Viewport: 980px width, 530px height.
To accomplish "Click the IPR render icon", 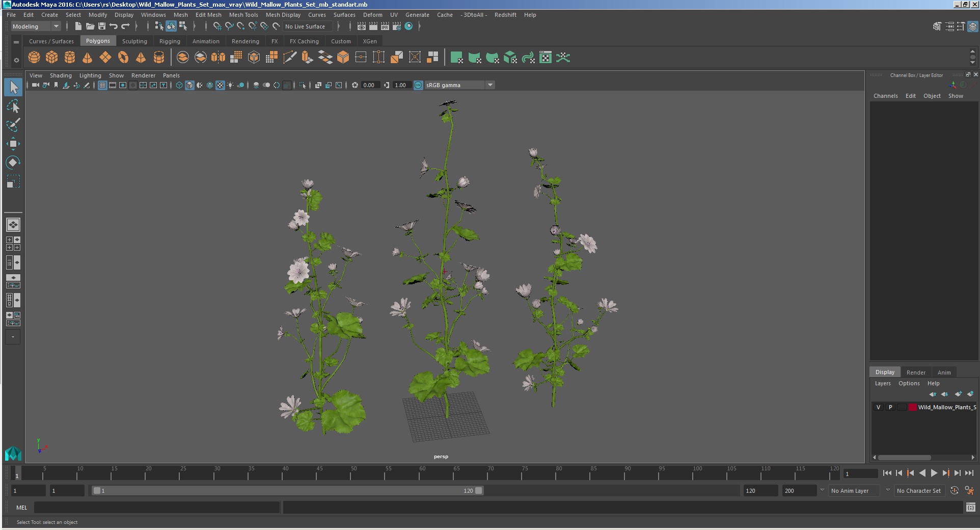I will coord(385,26).
